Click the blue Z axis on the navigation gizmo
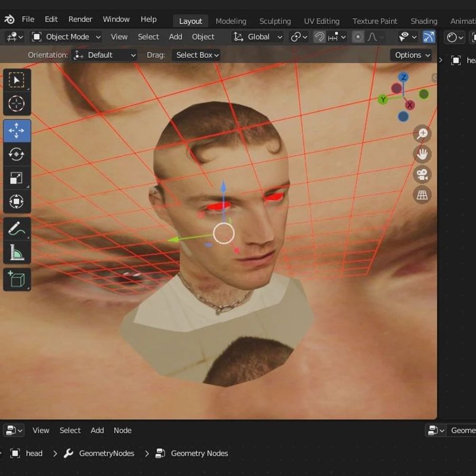This screenshot has height=476, width=476. click(x=404, y=78)
